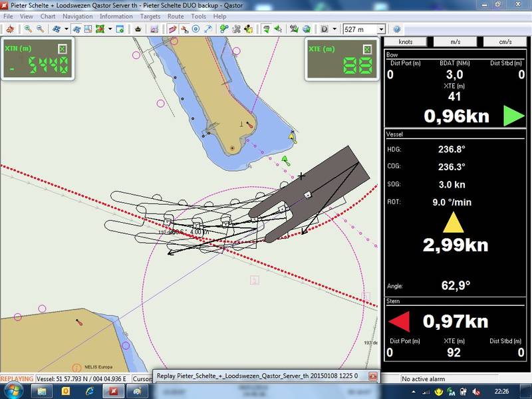Click the HDG value 236.8°
The width and height of the screenshot is (532, 399).
(x=452, y=149)
